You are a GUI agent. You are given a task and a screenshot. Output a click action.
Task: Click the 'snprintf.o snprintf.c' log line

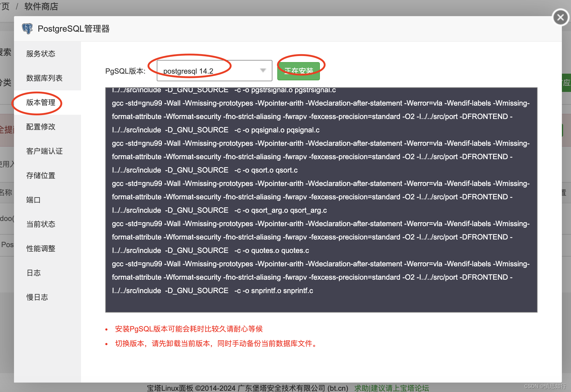(212, 291)
